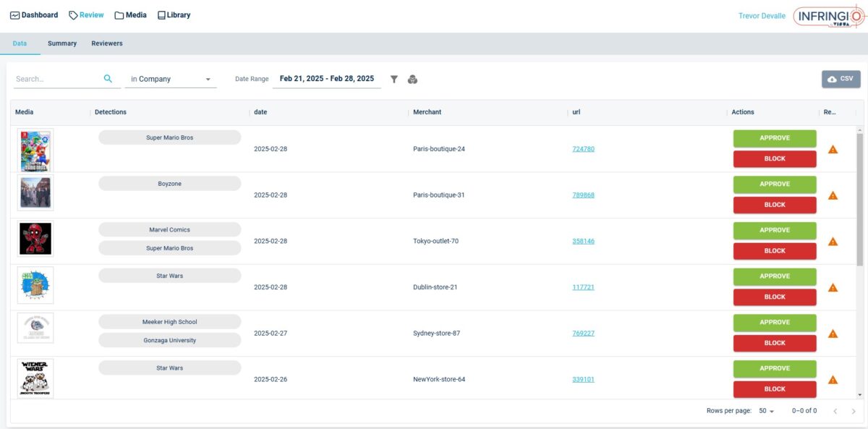This screenshot has width=868, height=429.
Task: Click warning icon for Dublin-store-21 row
Action: tap(833, 287)
